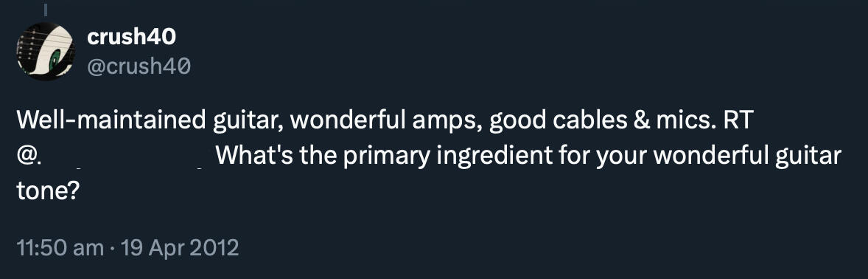This screenshot has width=868, height=279.
Task: Click the crush40 display name
Action: pos(132,37)
